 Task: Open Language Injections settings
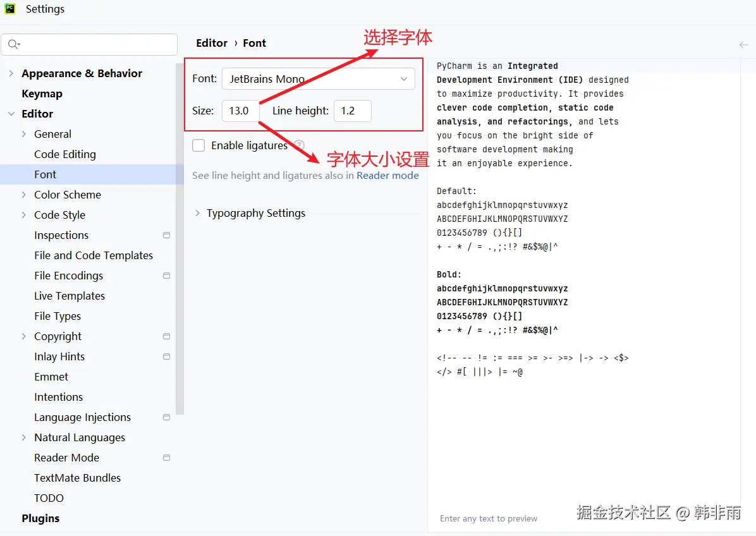(82, 417)
